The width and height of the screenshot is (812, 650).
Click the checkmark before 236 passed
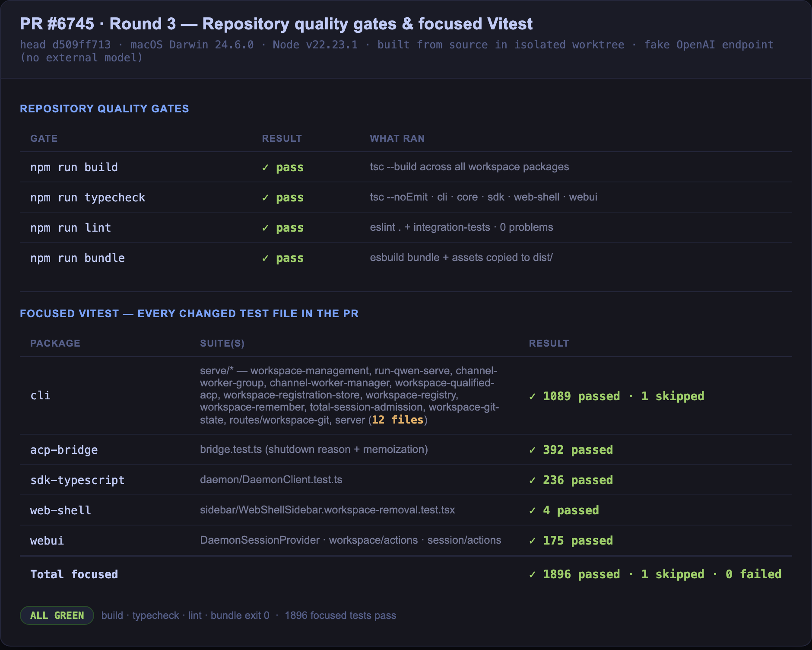click(533, 480)
